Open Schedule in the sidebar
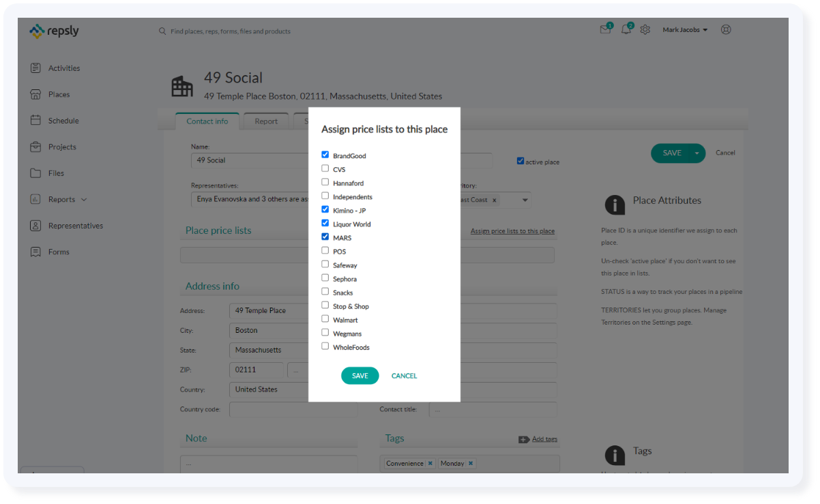Image resolution: width=820 pixels, height=504 pixels. [63, 121]
